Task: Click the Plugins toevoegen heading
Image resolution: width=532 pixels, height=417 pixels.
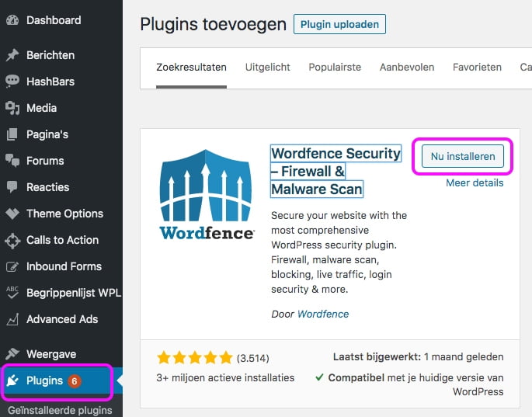Action: (x=214, y=24)
